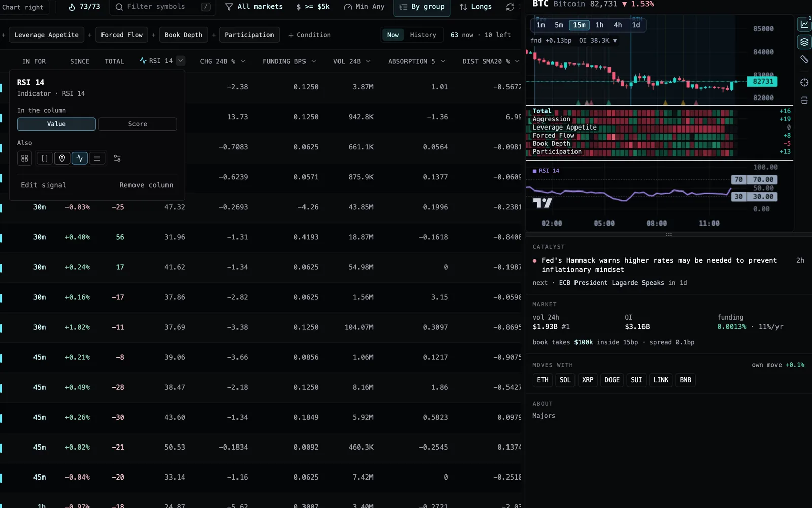Switch to the Now view
Screen dimensions: 812x508
click(x=393, y=35)
